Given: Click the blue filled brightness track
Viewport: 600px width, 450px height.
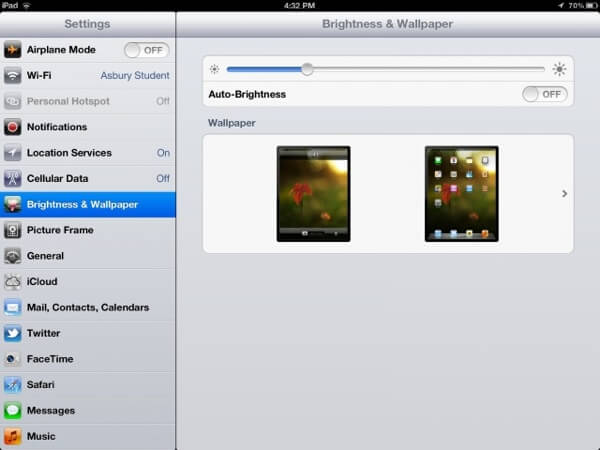Looking at the screenshot, I should click(264, 69).
